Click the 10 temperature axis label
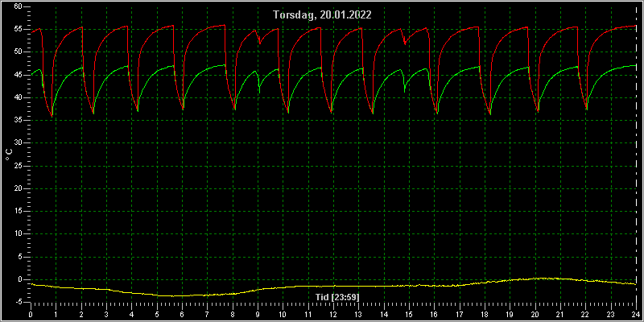This screenshot has width=644, height=322. point(19,233)
